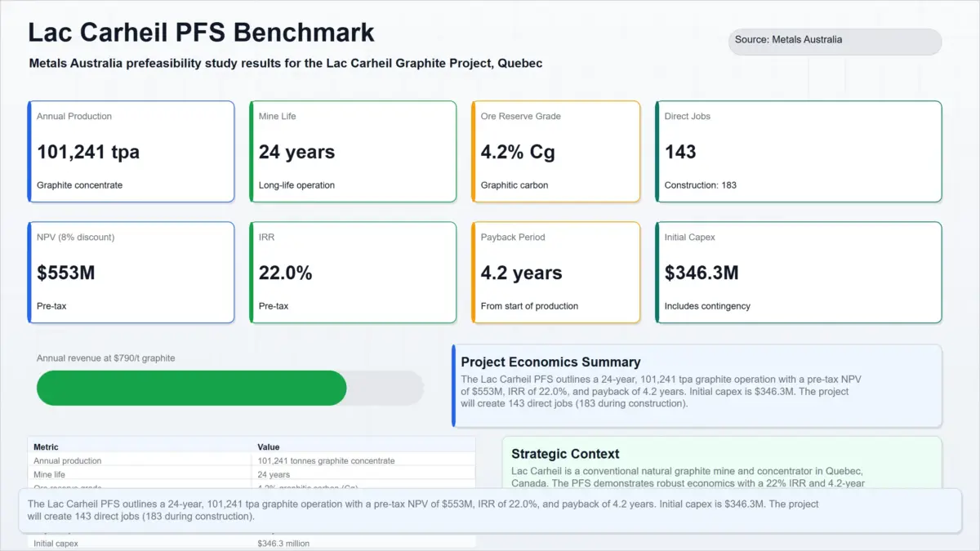
Task: Select the NPV (8% discount) card
Action: click(x=131, y=273)
